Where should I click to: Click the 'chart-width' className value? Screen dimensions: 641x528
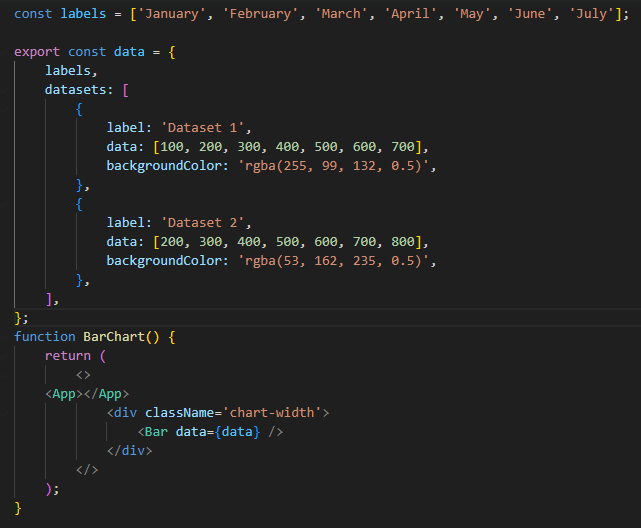[x=272, y=412]
